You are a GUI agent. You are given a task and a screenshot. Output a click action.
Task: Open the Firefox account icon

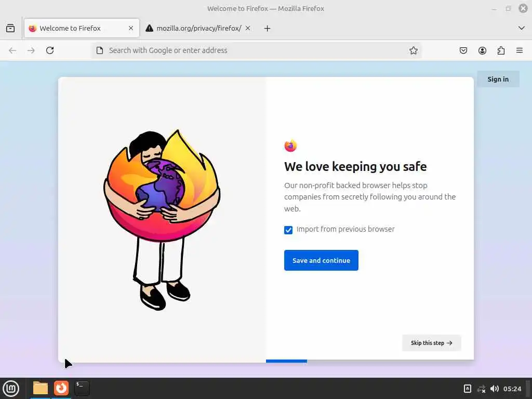pyautogui.click(x=482, y=50)
